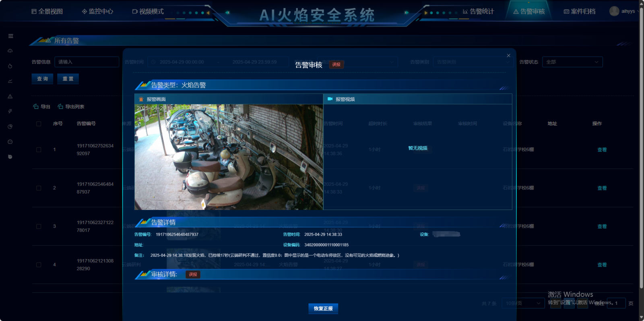Open the warning triangle sidebar icon
The width and height of the screenshot is (644, 321).
point(10,97)
